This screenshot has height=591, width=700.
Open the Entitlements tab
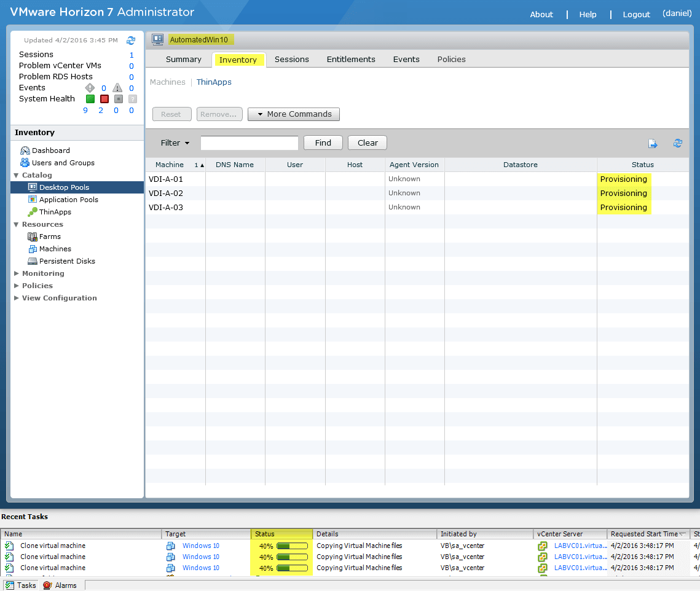[x=351, y=60]
